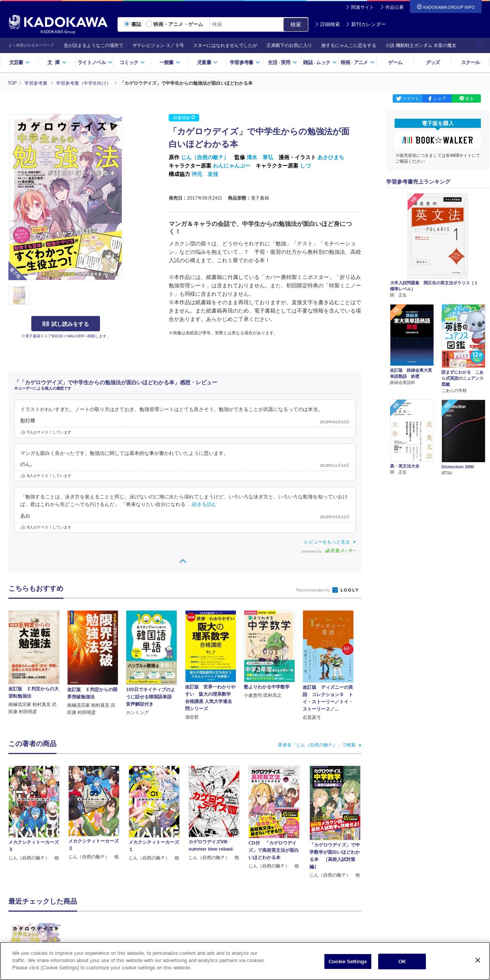The image size is (490, 980).
Task: Expand the コミック menu
Action: (x=132, y=62)
